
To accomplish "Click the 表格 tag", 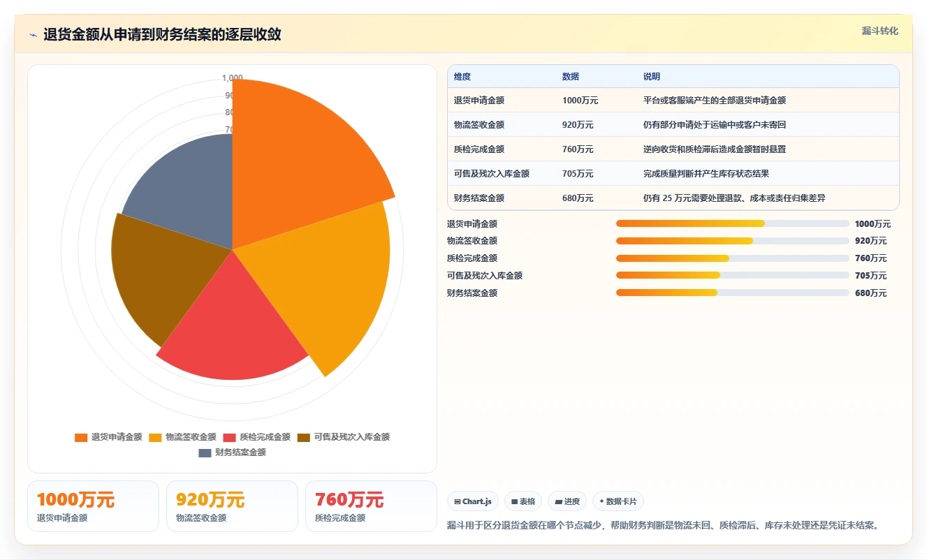I will pyautogui.click(x=523, y=501).
